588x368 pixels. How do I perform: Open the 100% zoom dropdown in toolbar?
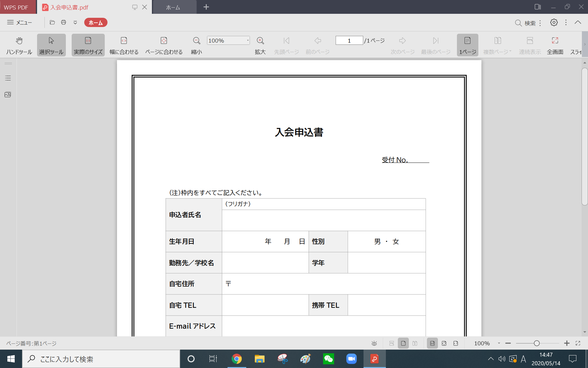point(248,40)
